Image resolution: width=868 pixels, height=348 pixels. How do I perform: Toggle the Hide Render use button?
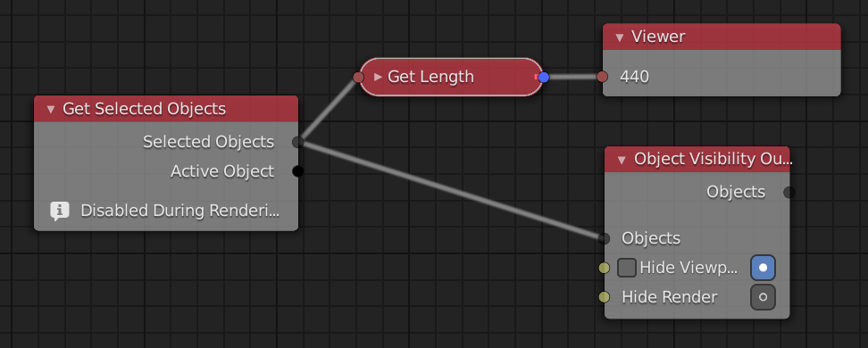pos(763,297)
